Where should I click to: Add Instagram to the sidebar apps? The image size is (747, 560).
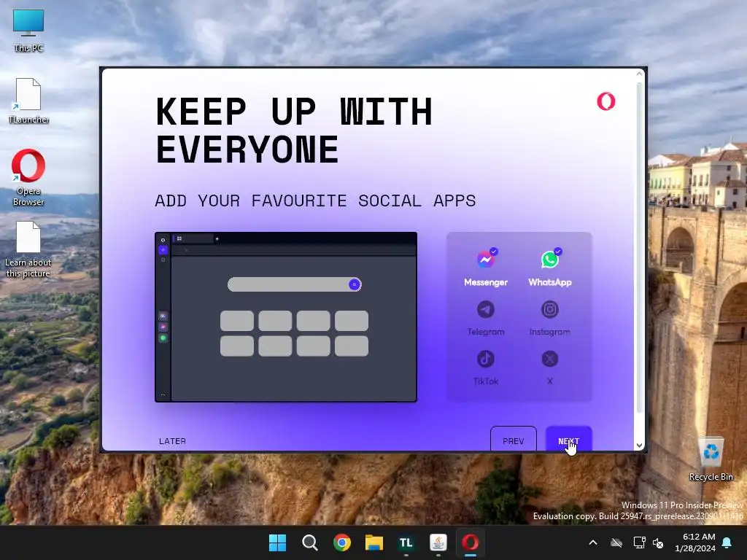coord(550,310)
